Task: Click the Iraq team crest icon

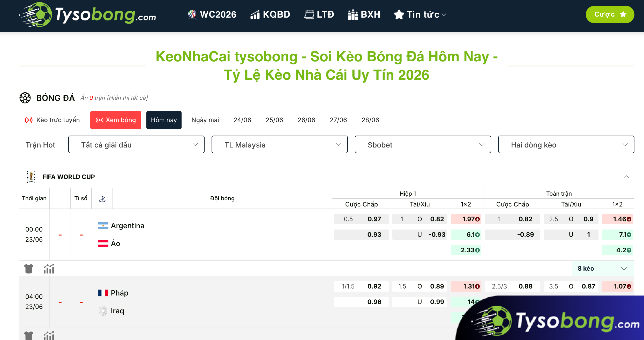Action: coord(103,311)
